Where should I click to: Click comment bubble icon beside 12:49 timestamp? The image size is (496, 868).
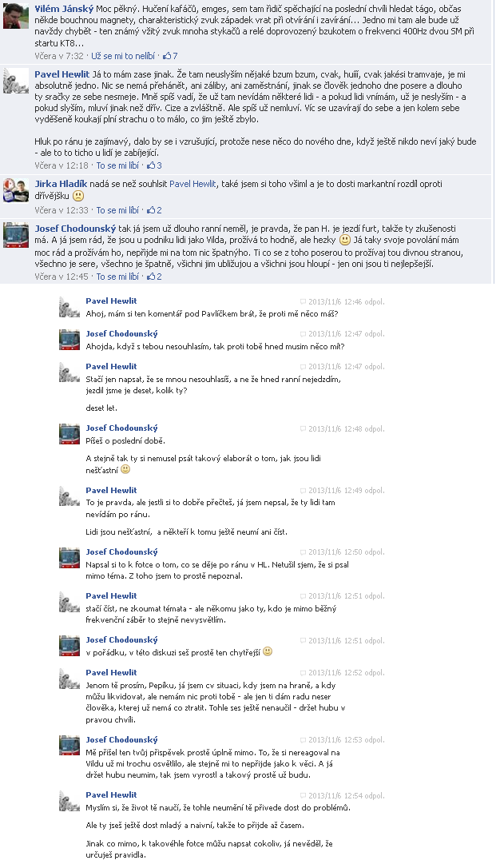[303, 491]
